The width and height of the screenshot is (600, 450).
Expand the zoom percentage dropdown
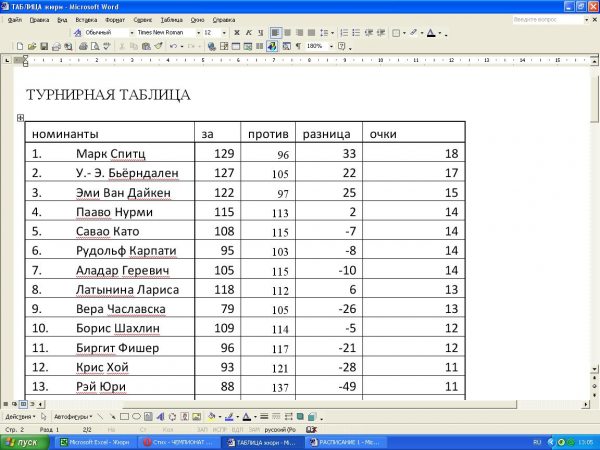(x=332, y=46)
